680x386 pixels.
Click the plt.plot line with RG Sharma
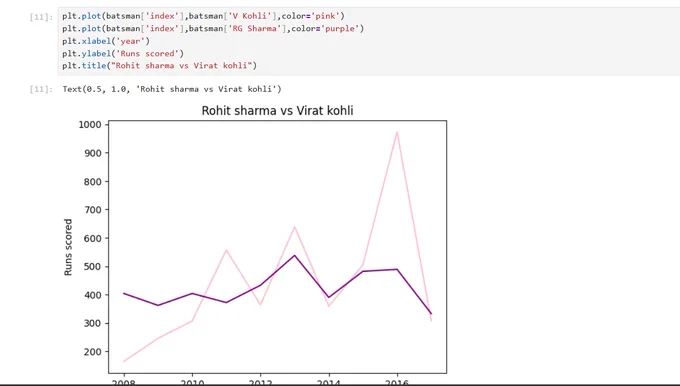[x=213, y=29]
